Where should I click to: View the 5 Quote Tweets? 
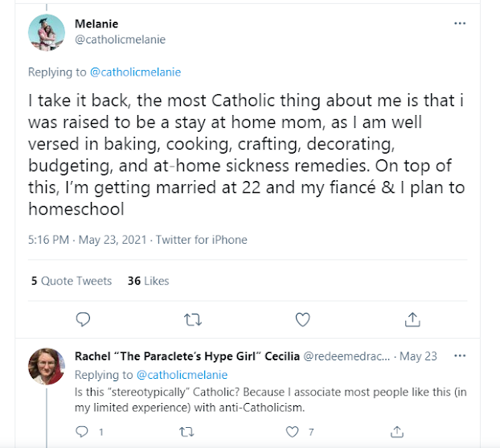(x=72, y=281)
